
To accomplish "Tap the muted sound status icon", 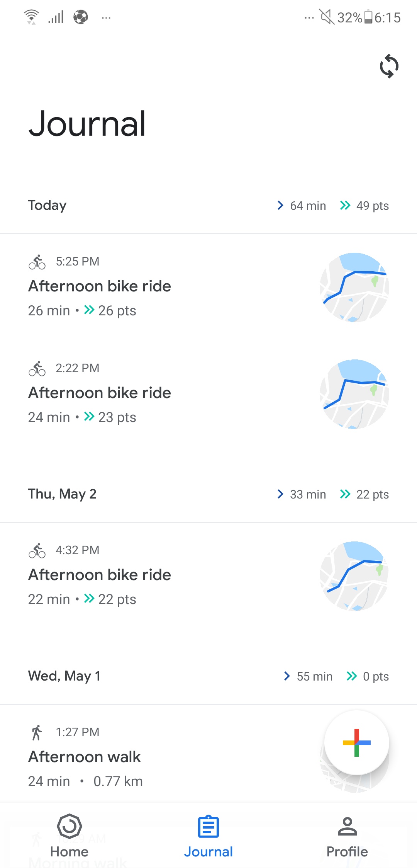I will click(x=327, y=17).
